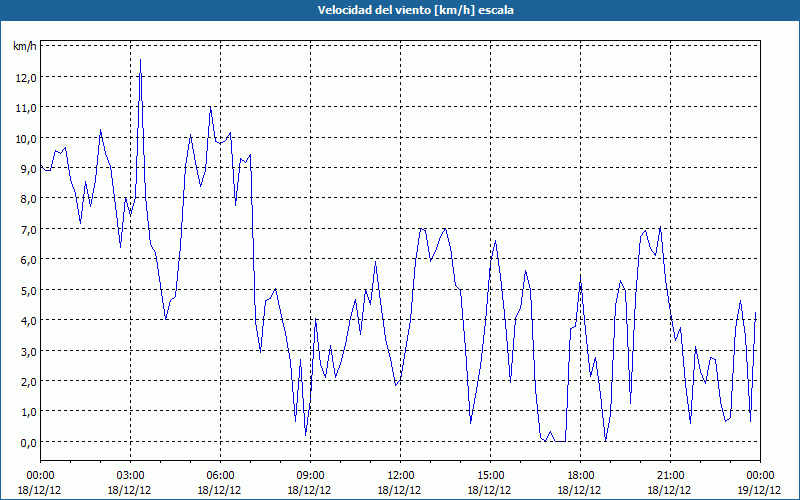Click the 15:00 time label

point(490,476)
